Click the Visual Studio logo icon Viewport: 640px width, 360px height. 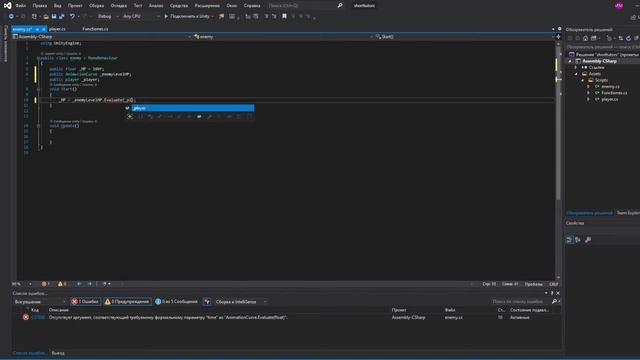7,6
